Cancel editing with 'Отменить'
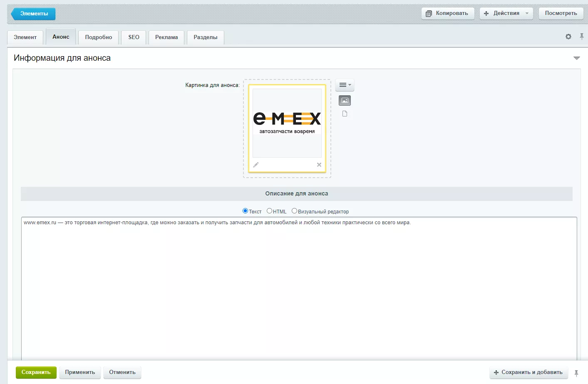The height and width of the screenshot is (384, 588). 122,372
